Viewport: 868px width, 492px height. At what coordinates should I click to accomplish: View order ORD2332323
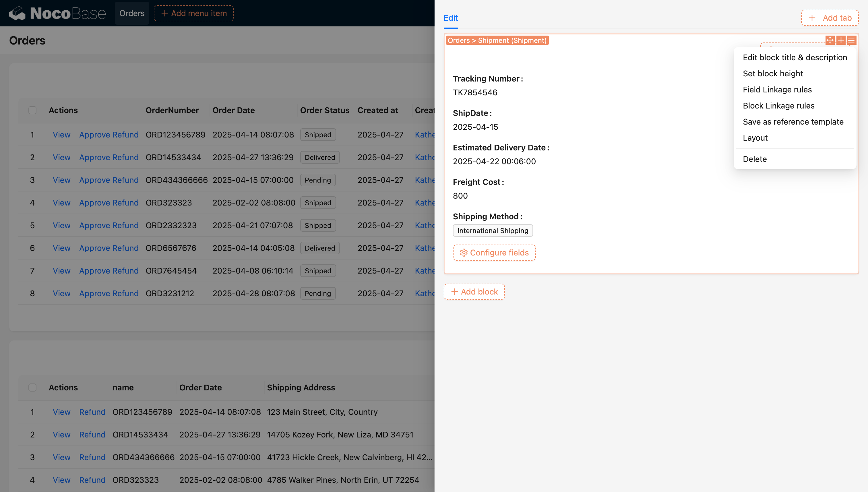[x=61, y=225]
